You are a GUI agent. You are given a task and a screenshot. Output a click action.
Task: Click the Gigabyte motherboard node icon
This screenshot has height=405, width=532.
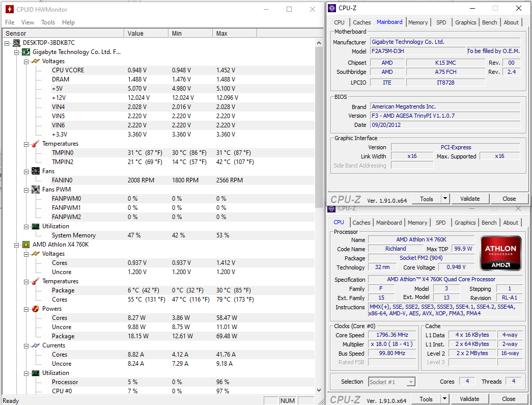pos(26,52)
